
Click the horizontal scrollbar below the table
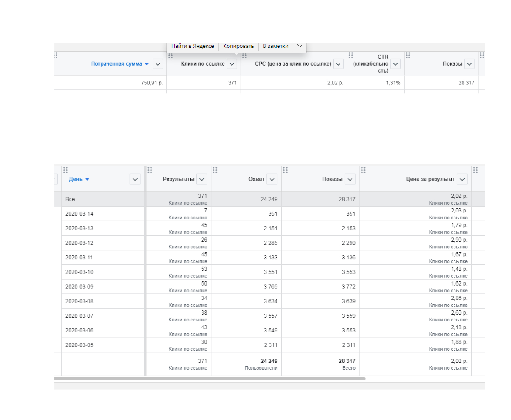click(x=210, y=379)
